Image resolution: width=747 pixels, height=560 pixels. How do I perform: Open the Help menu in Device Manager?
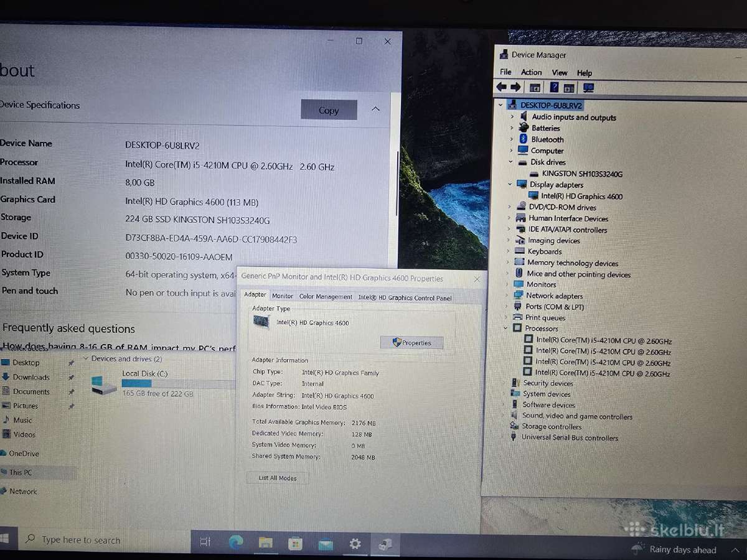585,73
